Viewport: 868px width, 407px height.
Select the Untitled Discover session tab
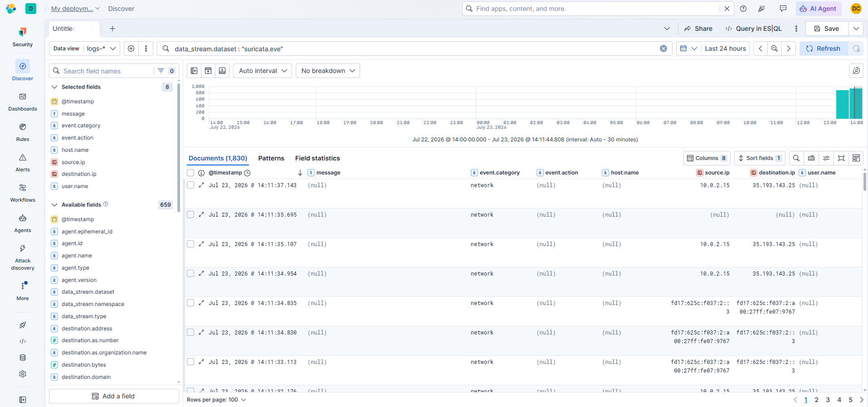74,29
